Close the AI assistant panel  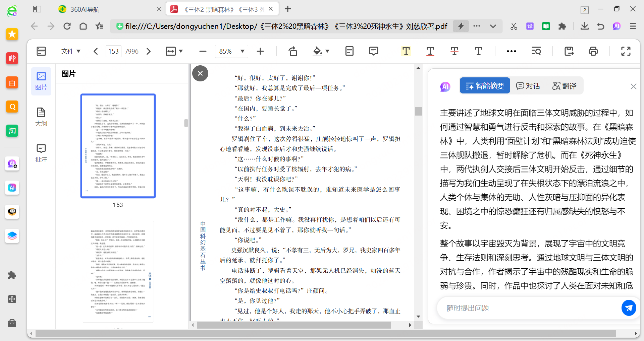pyautogui.click(x=633, y=86)
